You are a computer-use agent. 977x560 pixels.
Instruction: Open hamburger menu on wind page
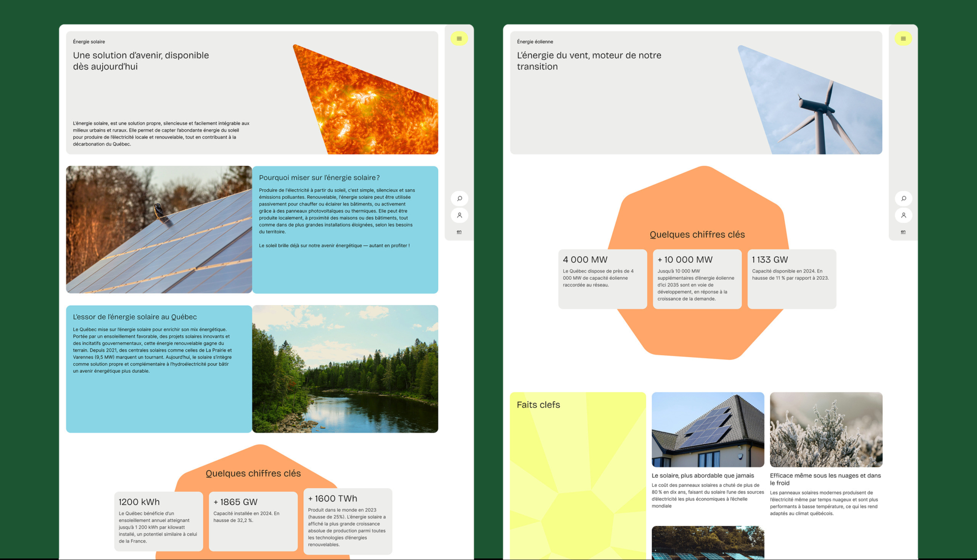903,39
